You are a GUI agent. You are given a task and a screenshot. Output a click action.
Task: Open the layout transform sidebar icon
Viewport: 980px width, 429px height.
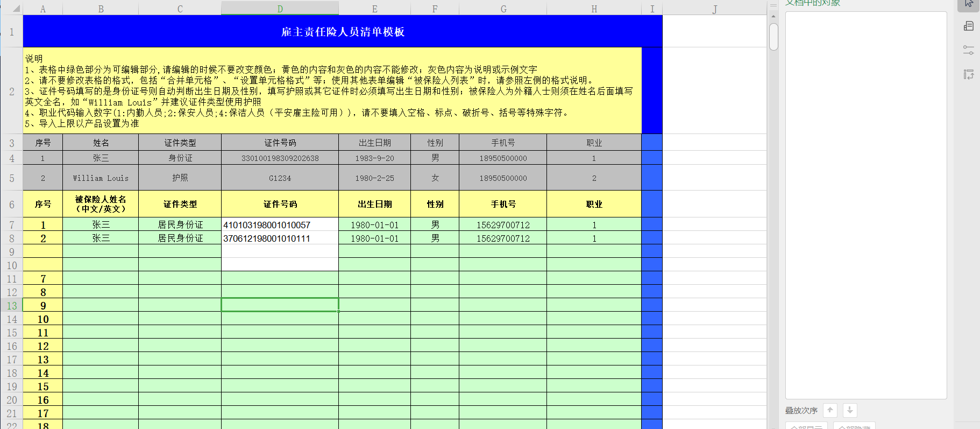[x=969, y=74]
